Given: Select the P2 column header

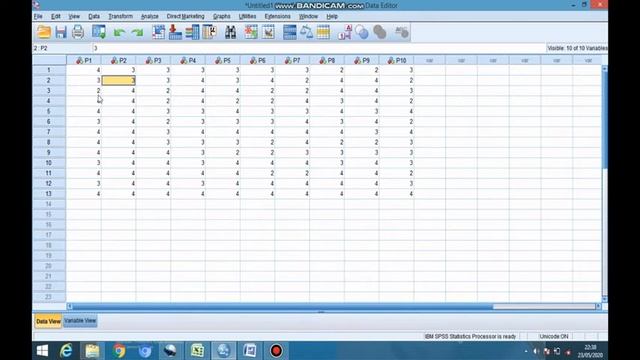Looking at the screenshot, I should tap(118, 60).
